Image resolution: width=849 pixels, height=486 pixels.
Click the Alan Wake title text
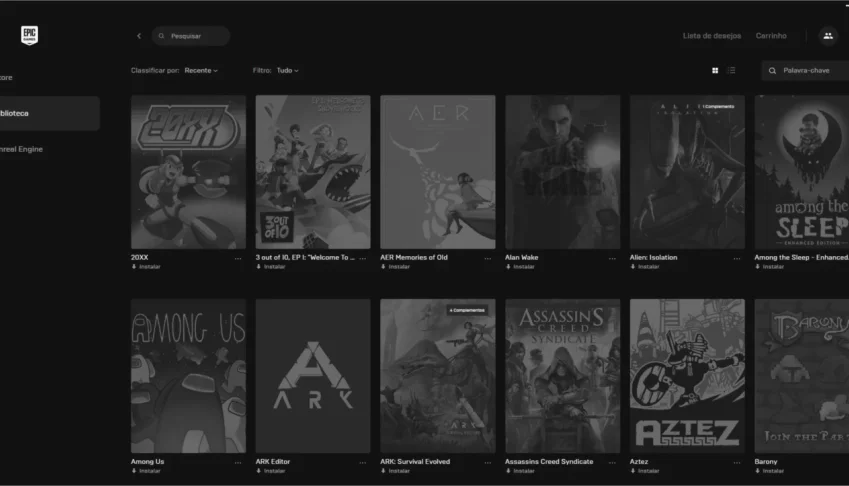[x=521, y=258]
